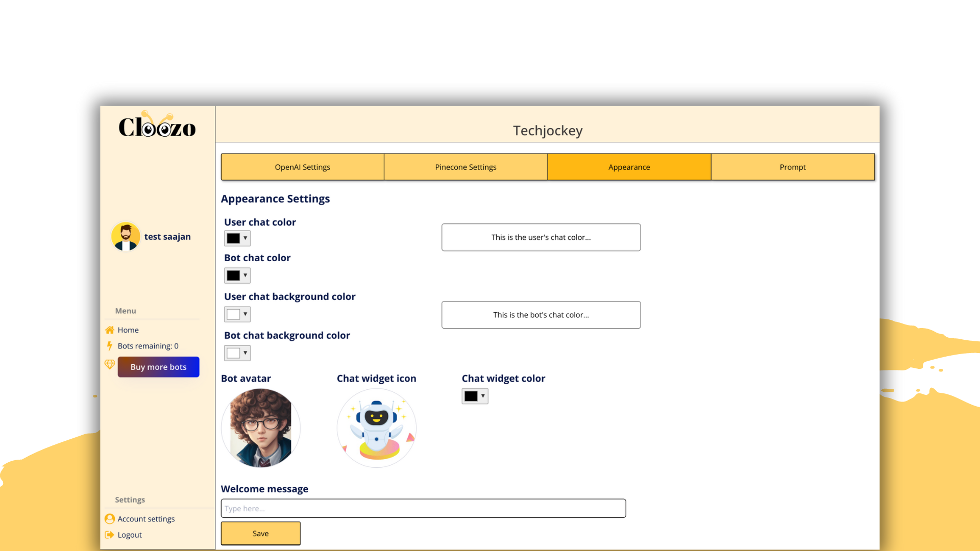Screen dimensions: 980x551
Task: Click the diamond icon beside Buy more bots
Action: (110, 364)
